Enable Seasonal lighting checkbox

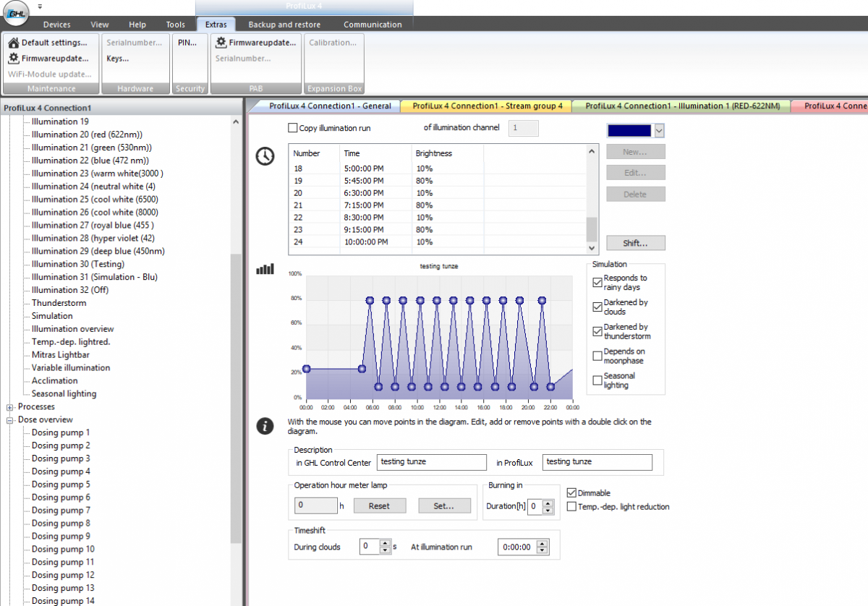(x=597, y=380)
